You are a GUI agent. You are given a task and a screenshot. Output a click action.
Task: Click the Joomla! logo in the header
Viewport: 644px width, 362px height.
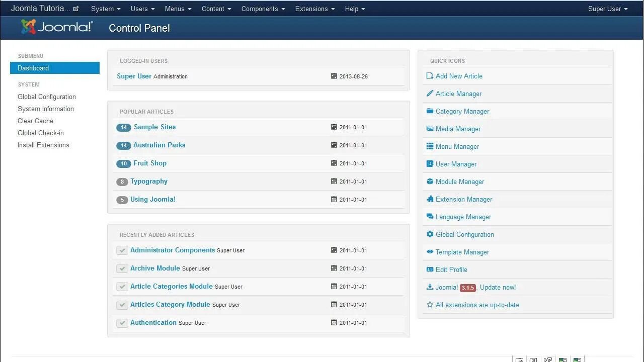pos(56,27)
